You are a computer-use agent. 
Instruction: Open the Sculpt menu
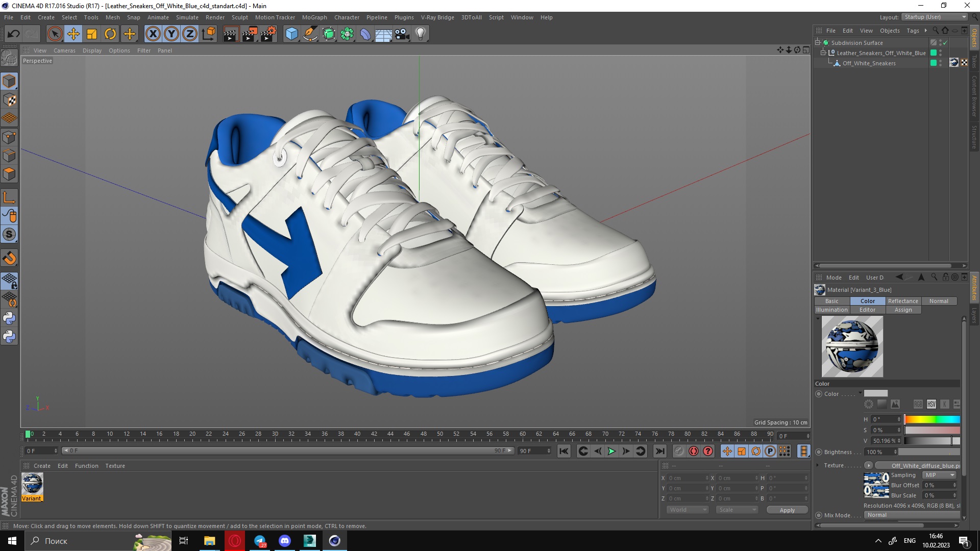click(x=239, y=17)
